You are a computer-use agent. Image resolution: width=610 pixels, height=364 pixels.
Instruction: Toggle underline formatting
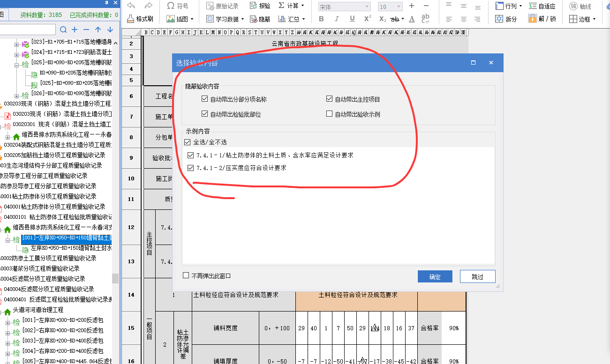pyautogui.click(x=352, y=19)
